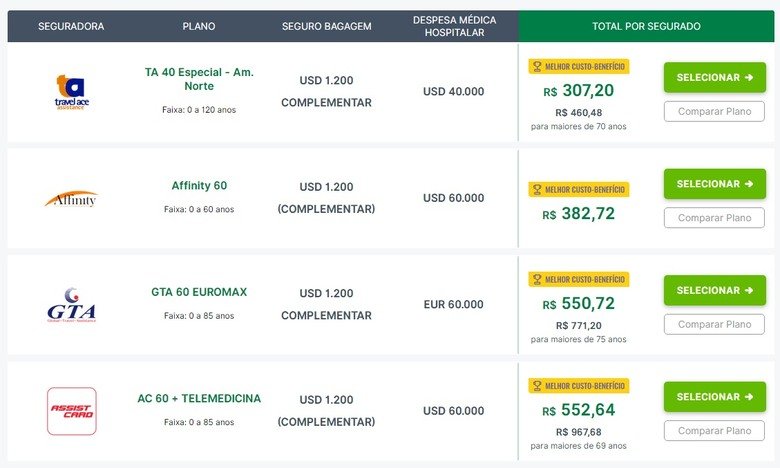This screenshot has width=780, height=468.
Task: Select the GTA 60 EUROMAX plan
Action: (715, 290)
